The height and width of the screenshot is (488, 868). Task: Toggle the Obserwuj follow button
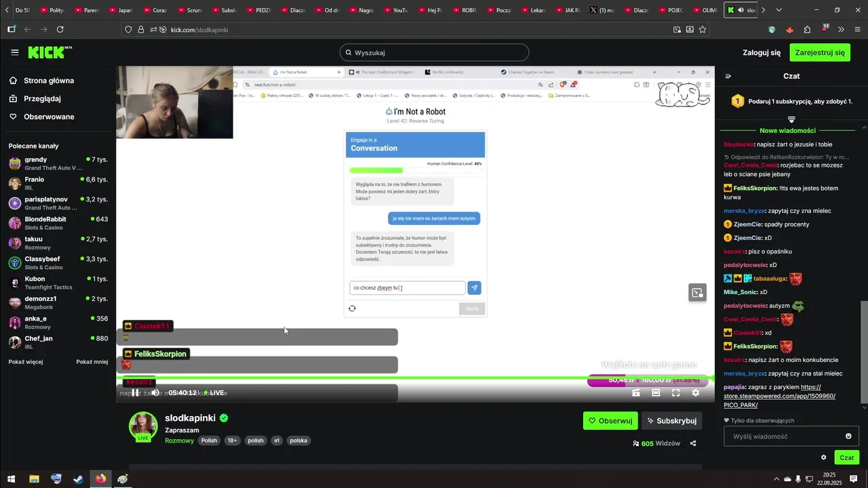(610, 420)
